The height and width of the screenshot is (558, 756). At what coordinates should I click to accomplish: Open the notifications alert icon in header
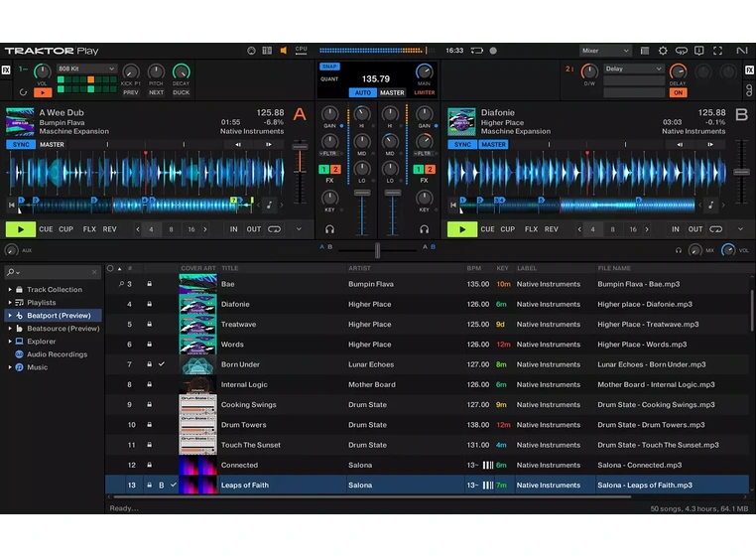(x=699, y=51)
